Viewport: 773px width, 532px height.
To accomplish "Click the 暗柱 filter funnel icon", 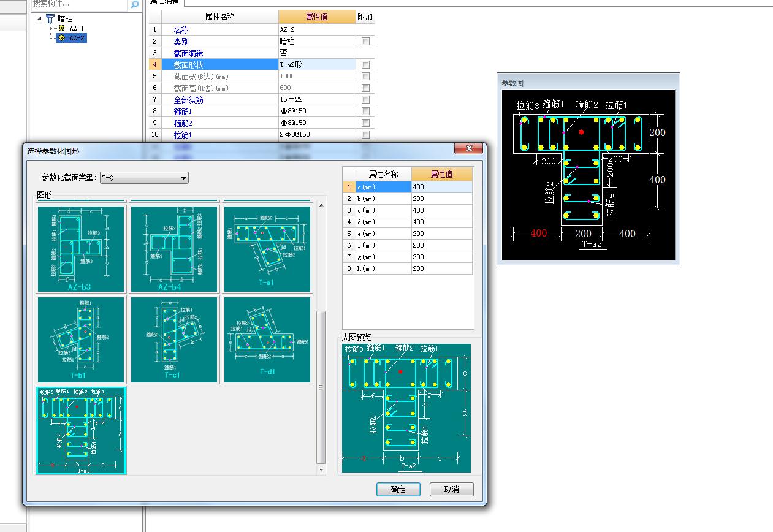I will click(x=50, y=19).
